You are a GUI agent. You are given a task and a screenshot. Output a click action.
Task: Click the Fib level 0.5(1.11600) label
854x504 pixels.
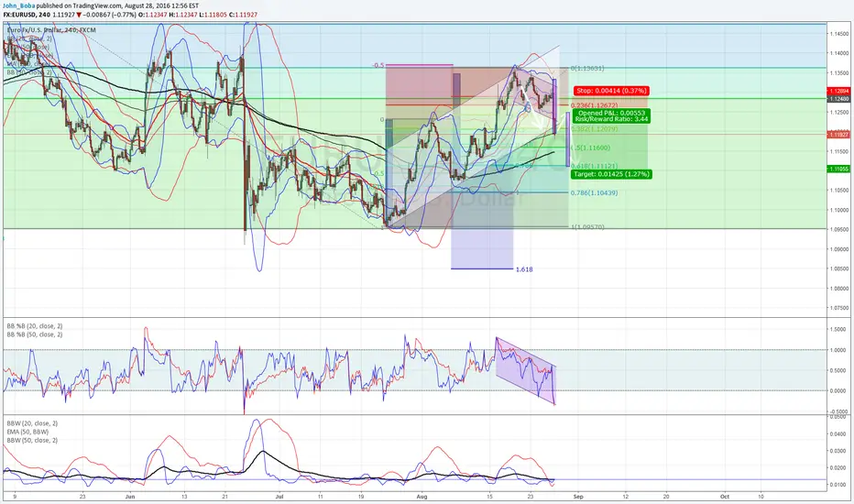tap(590, 148)
